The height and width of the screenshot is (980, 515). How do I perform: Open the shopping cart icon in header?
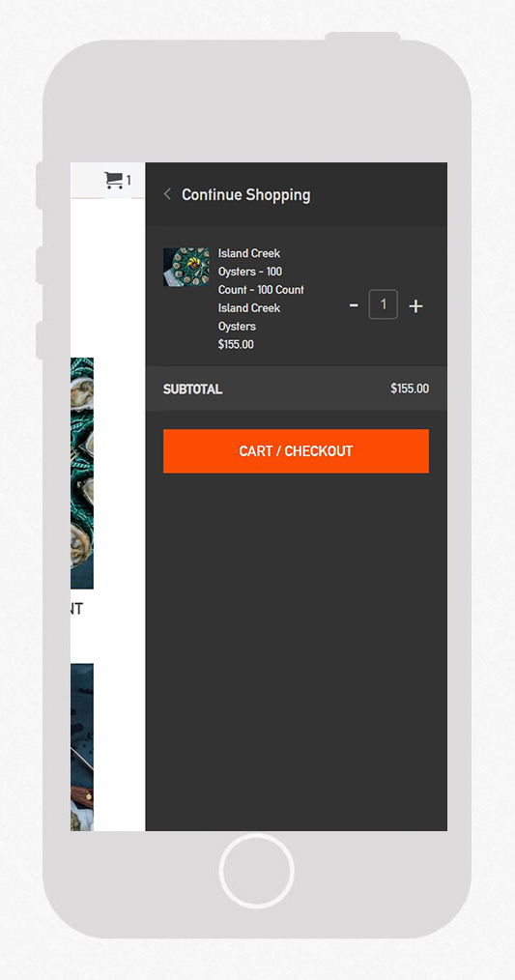(113, 181)
